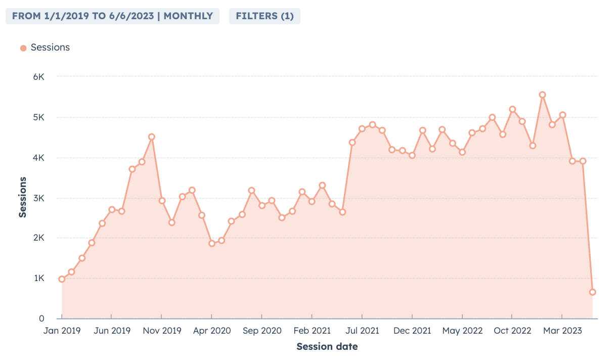616x364 pixels.
Task: Select the Oct 2022 data point marker
Action: pyautogui.click(x=512, y=109)
